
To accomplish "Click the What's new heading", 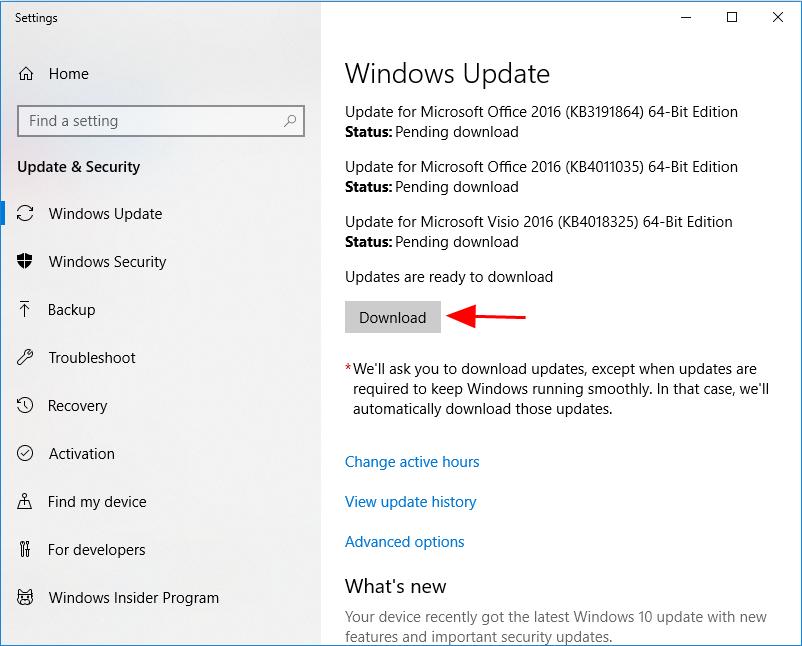I will [395, 586].
